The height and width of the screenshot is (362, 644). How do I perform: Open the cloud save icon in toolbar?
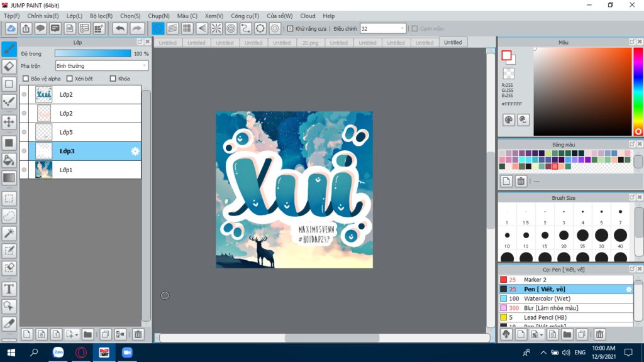coord(11,28)
